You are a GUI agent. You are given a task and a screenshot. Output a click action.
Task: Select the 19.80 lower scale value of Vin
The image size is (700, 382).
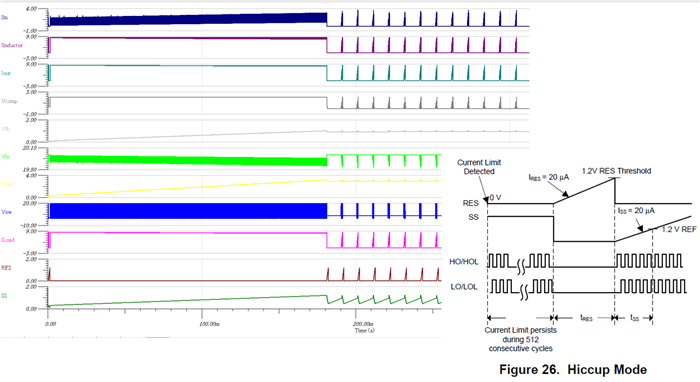(x=30, y=170)
